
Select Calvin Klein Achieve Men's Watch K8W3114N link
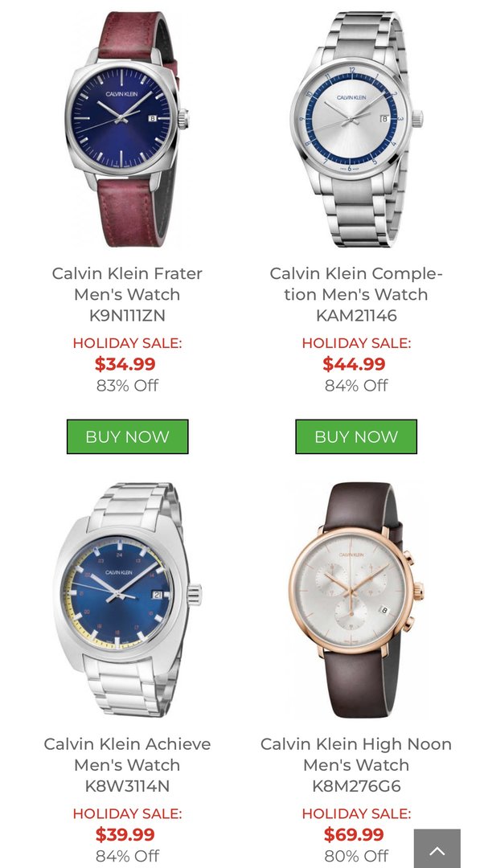pyautogui.click(x=127, y=764)
